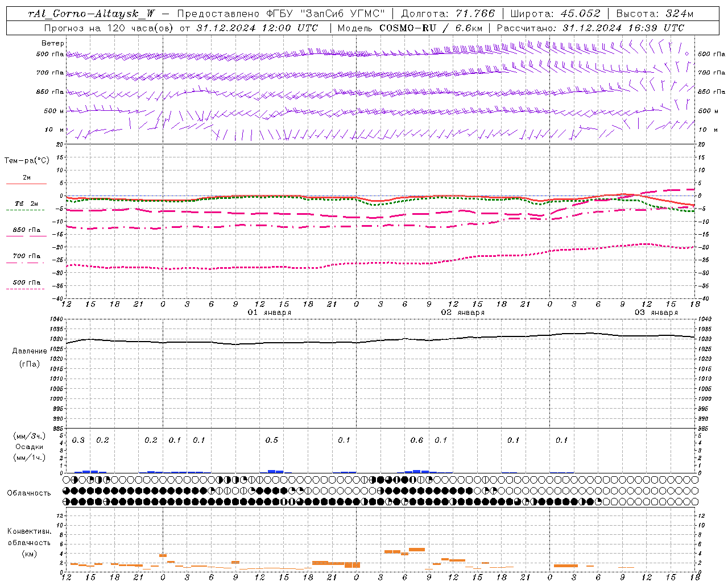Click the Высота: 324м value
This screenshot has height=582, width=728.
pos(655,14)
